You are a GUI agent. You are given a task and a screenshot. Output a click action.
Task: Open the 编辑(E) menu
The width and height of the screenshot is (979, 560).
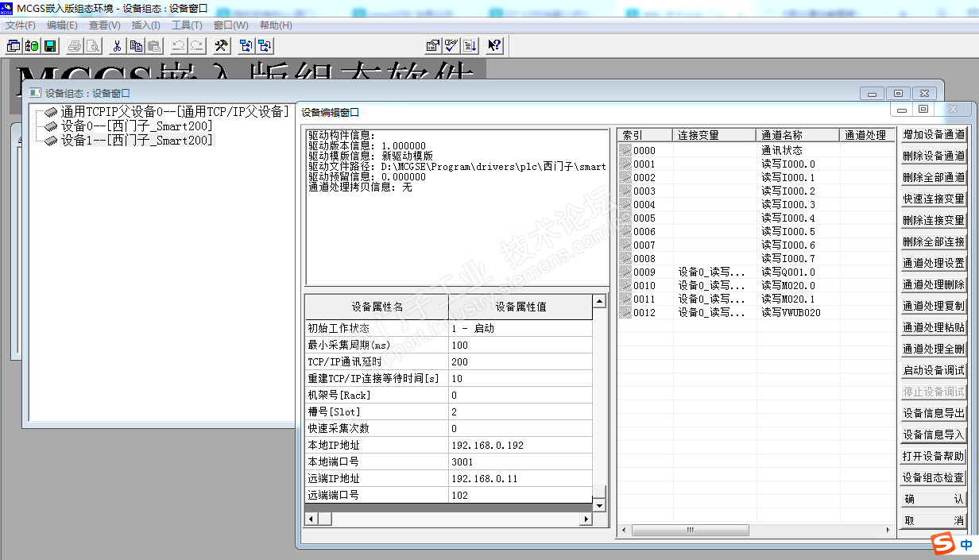[x=62, y=25]
